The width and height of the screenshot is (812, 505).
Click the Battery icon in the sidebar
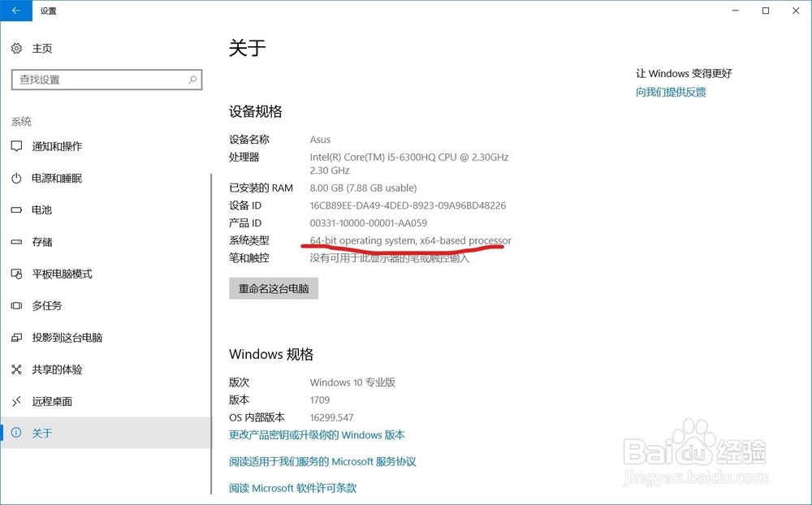(x=16, y=209)
